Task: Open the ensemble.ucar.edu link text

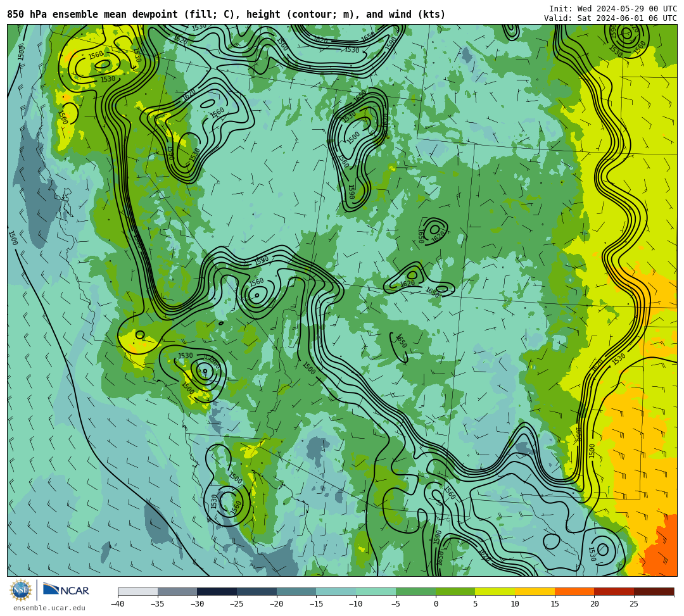Action: point(49,608)
